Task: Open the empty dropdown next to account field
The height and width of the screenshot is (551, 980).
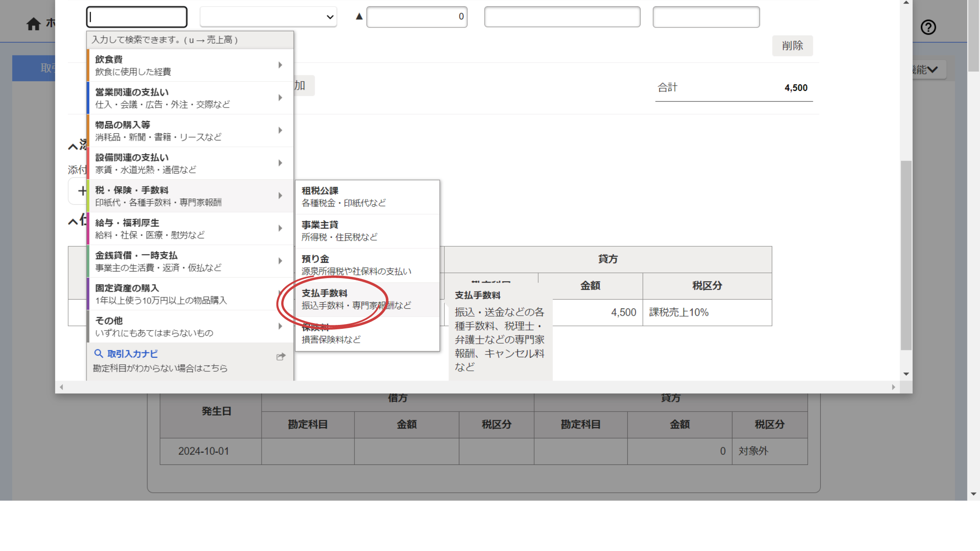Action: [268, 17]
